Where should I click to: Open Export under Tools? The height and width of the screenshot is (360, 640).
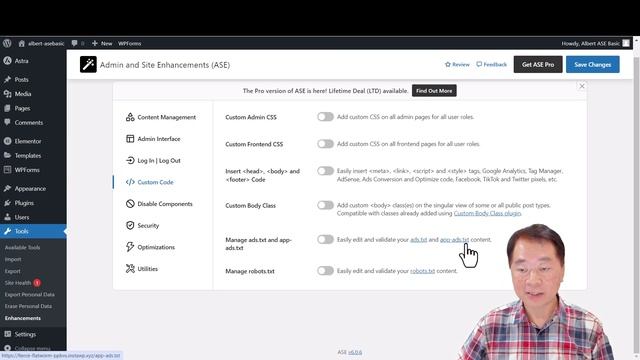click(x=13, y=271)
